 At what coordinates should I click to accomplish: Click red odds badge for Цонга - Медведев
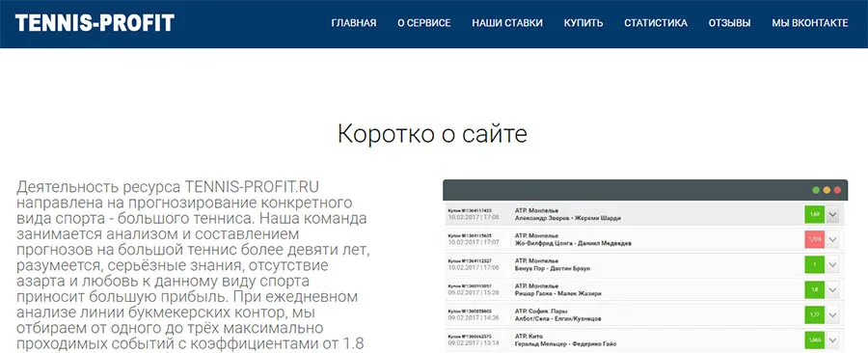coord(814,239)
